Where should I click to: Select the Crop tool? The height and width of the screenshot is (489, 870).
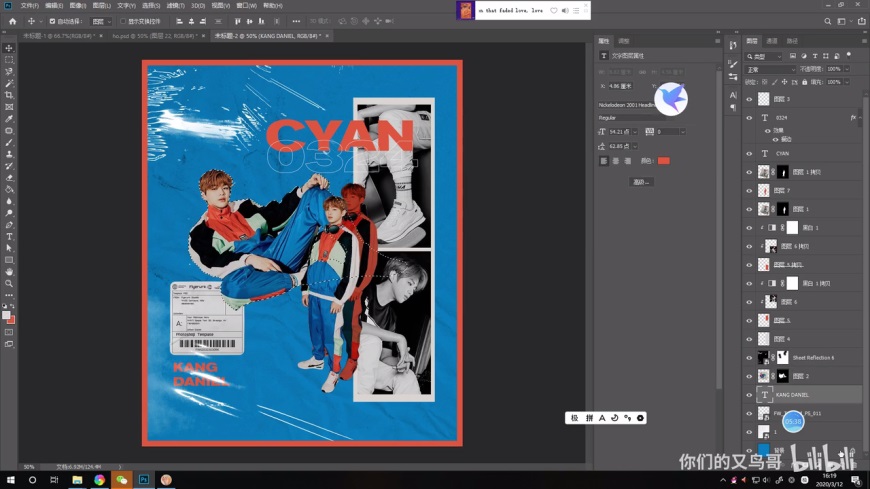click(x=9, y=95)
